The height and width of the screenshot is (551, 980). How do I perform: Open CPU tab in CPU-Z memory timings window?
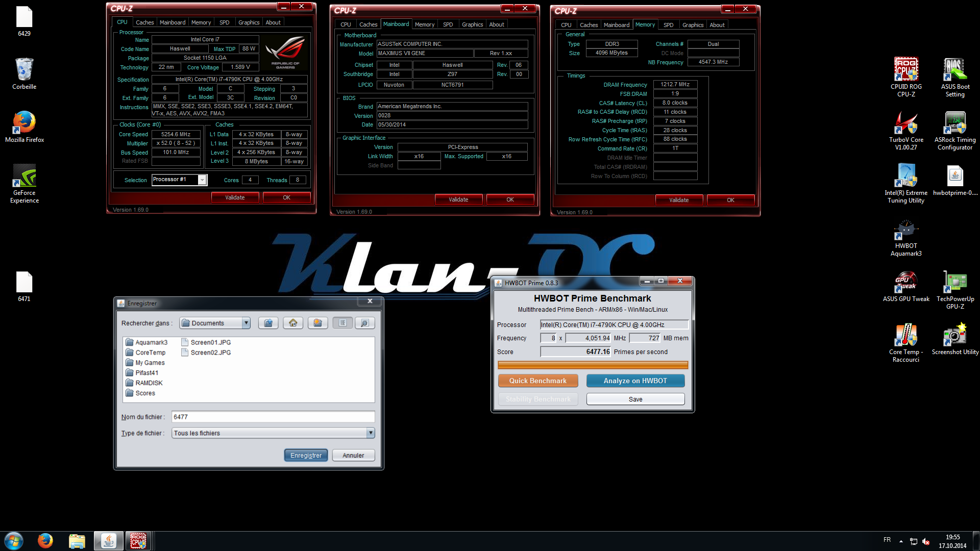(x=566, y=25)
